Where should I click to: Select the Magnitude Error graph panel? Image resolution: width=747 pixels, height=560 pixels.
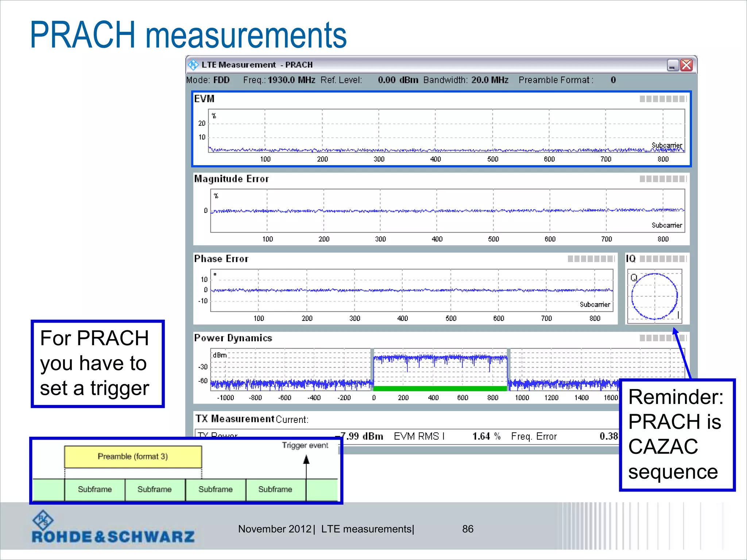(x=441, y=209)
